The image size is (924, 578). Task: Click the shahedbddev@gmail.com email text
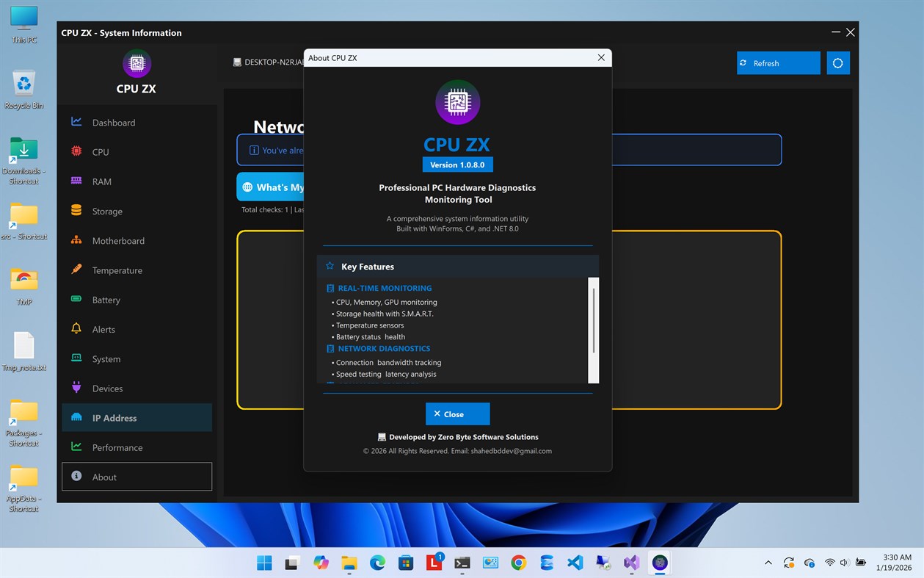(511, 451)
